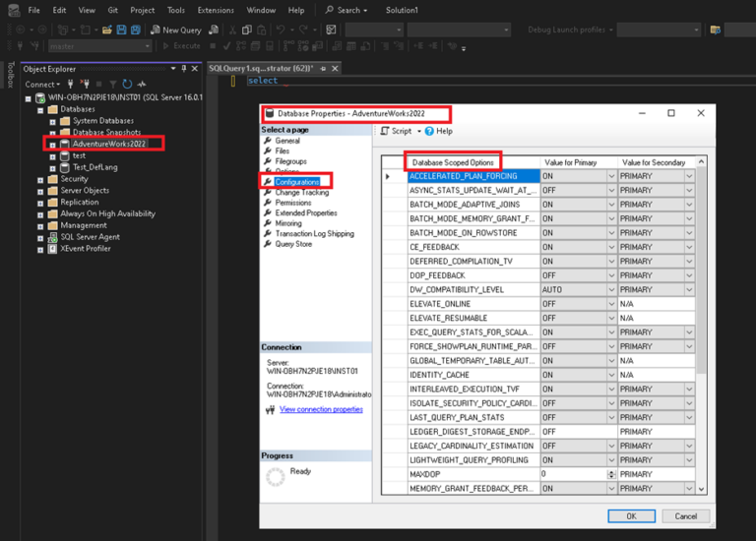Screen dimensions: 756x541
Task: Click the New Query toolbar icon
Action: pos(155,30)
